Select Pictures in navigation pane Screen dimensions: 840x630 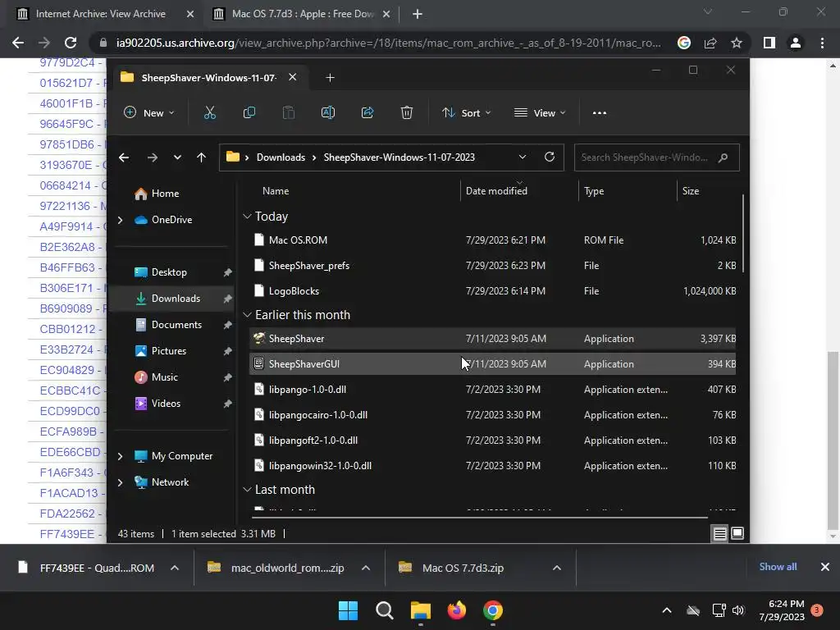pyautogui.click(x=169, y=351)
